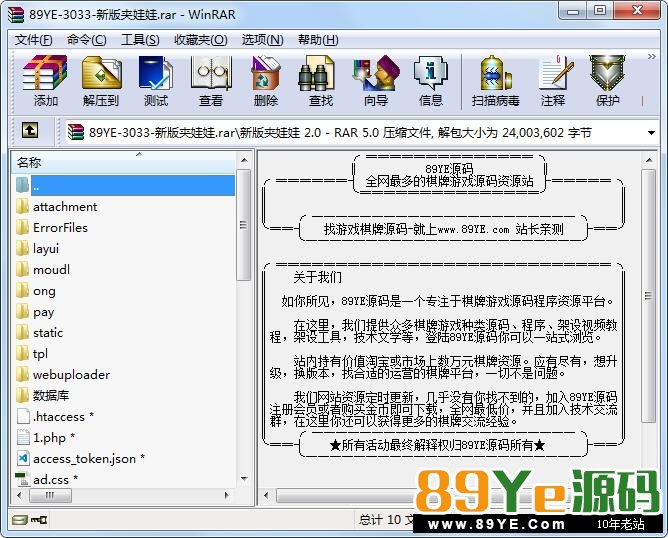Maximize the WinRAR window
This screenshot has height=538, width=668.
[x=600, y=11]
